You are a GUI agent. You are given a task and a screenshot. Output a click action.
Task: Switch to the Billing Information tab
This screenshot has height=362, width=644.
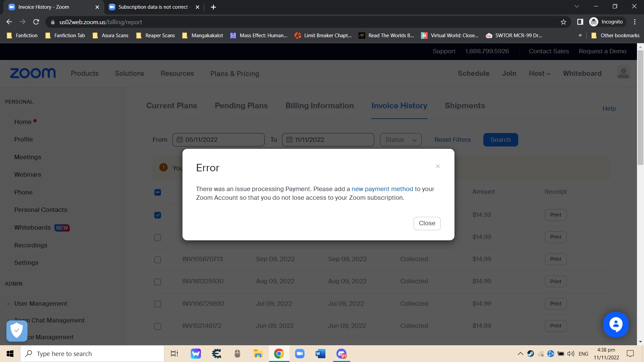coord(319,106)
